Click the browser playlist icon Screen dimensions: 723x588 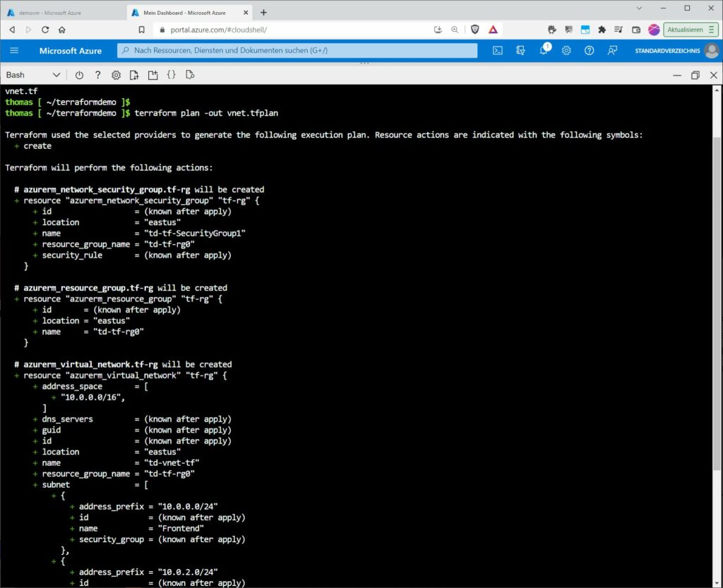click(x=619, y=30)
